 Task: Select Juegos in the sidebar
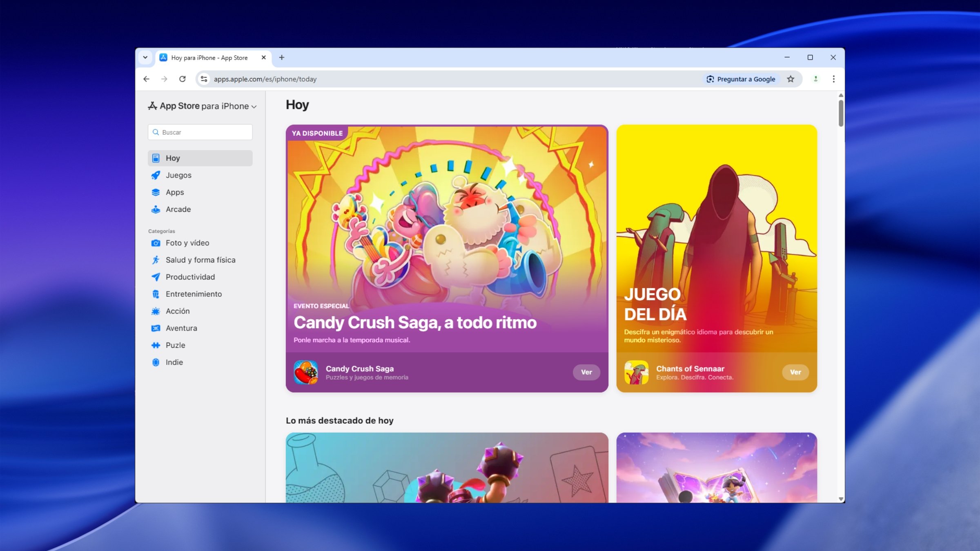178,175
